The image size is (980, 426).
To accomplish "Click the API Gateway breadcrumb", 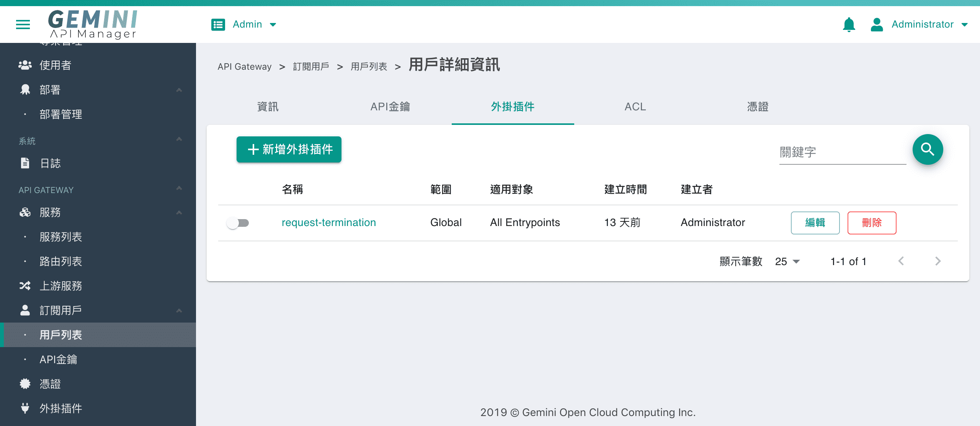I will [244, 67].
